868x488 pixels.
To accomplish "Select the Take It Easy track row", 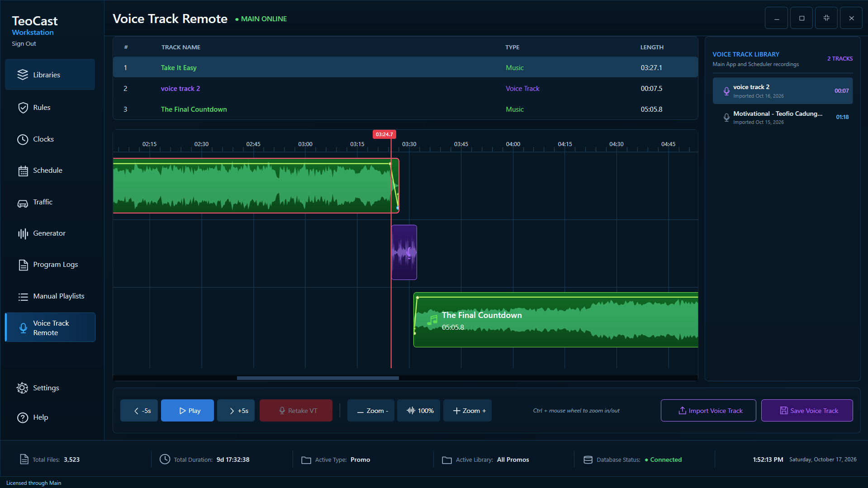I will (x=405, y=67).
